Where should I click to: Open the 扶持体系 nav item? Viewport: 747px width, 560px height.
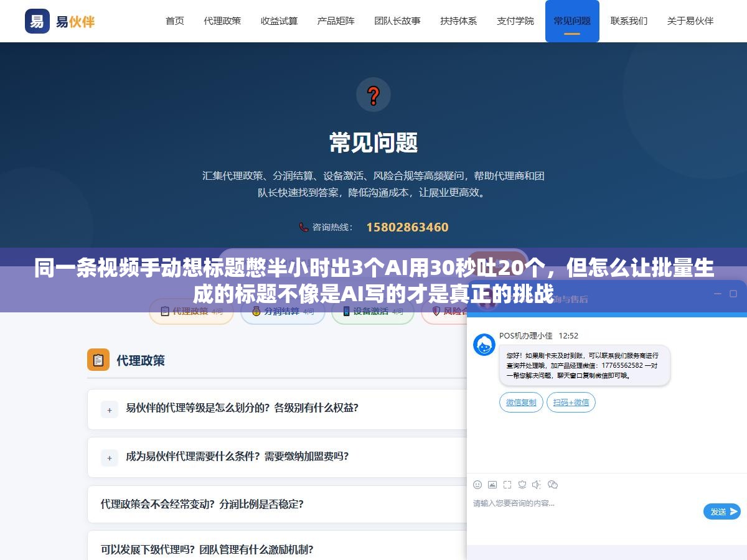point(458,21)
